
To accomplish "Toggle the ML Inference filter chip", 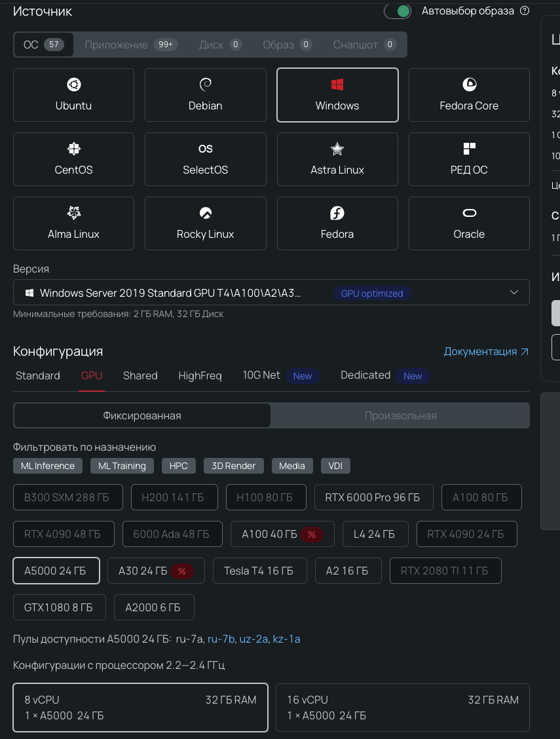I will (x=48, y=466).
